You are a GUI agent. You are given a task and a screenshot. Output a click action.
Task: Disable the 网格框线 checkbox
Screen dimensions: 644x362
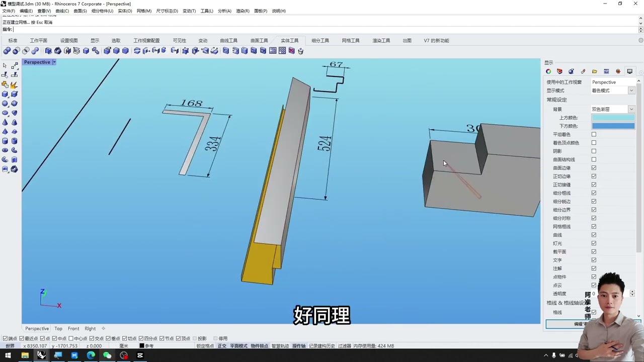click(594, 226)
